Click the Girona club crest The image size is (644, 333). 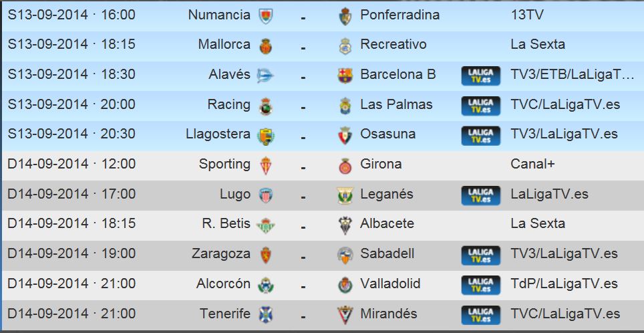tap(345, 165)
